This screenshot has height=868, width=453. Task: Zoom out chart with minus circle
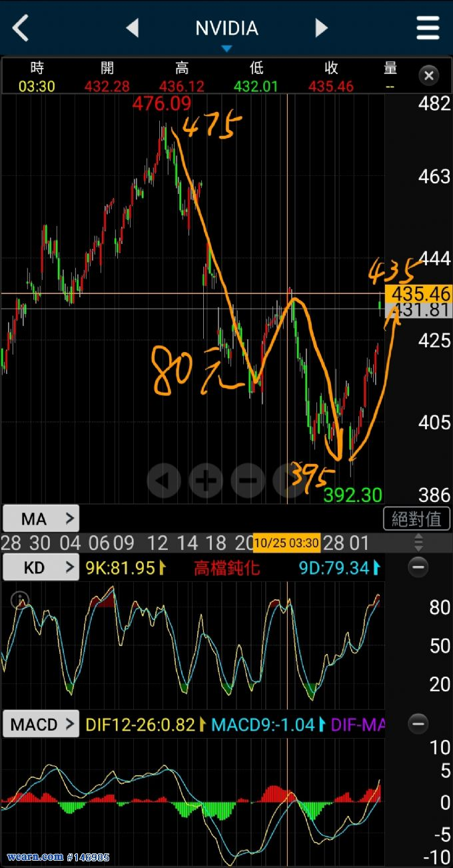pos(248,479)
